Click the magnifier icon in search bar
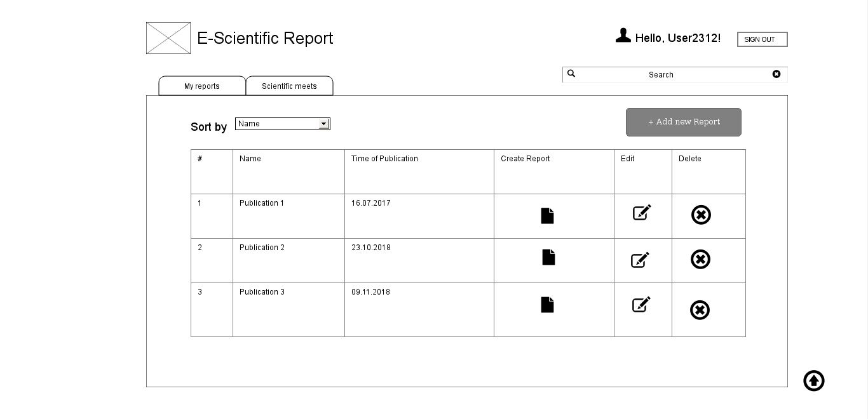The height and width of the screenshot is (419, 868). point(571,74)
